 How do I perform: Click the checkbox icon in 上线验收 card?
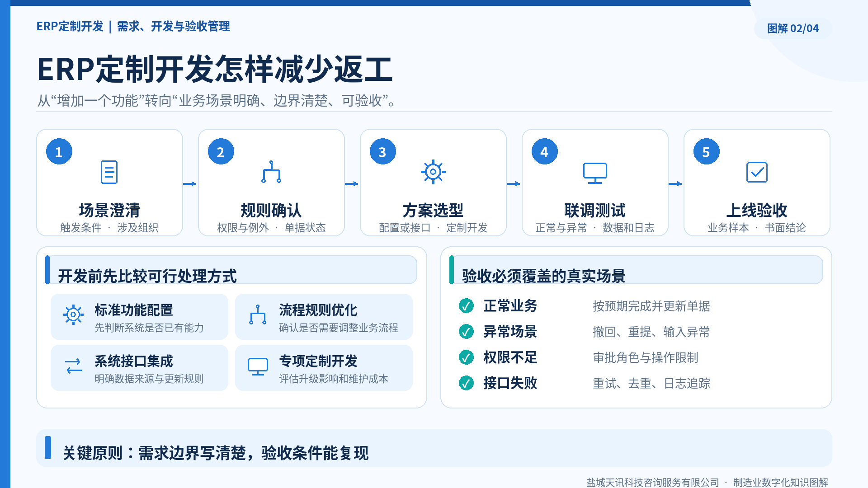[x=757, y=172]
